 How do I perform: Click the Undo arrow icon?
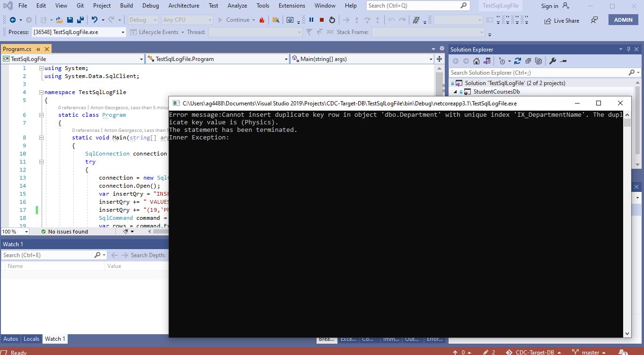95,20
